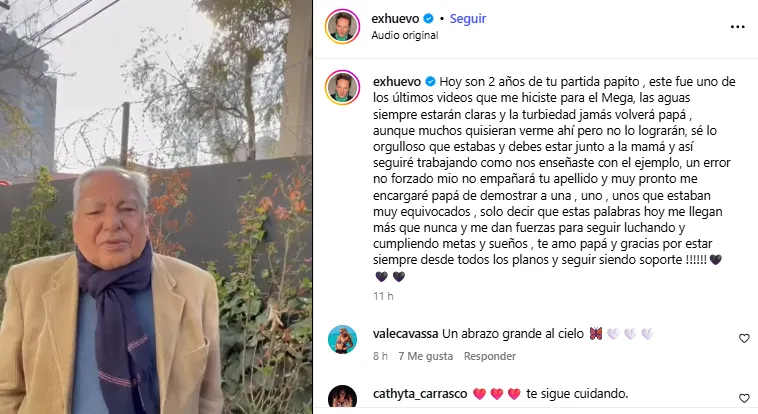
Task: View the 7 Me gusta likes list
Action: coord(425,356)
